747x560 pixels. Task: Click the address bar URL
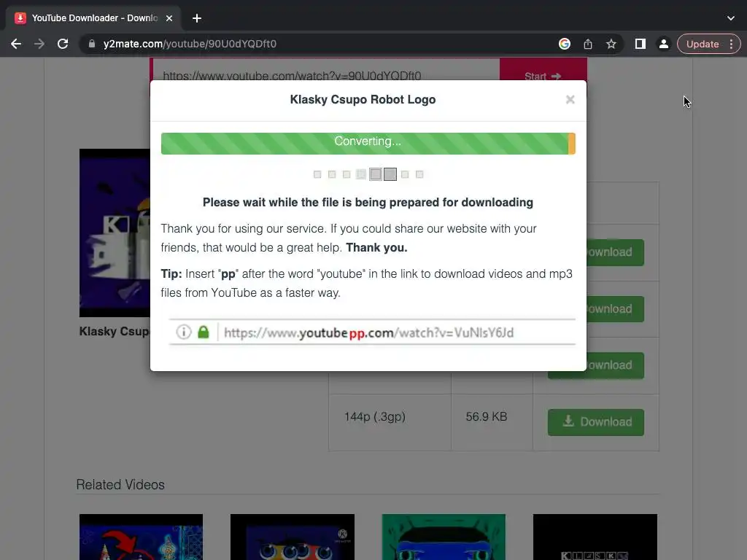190,44
